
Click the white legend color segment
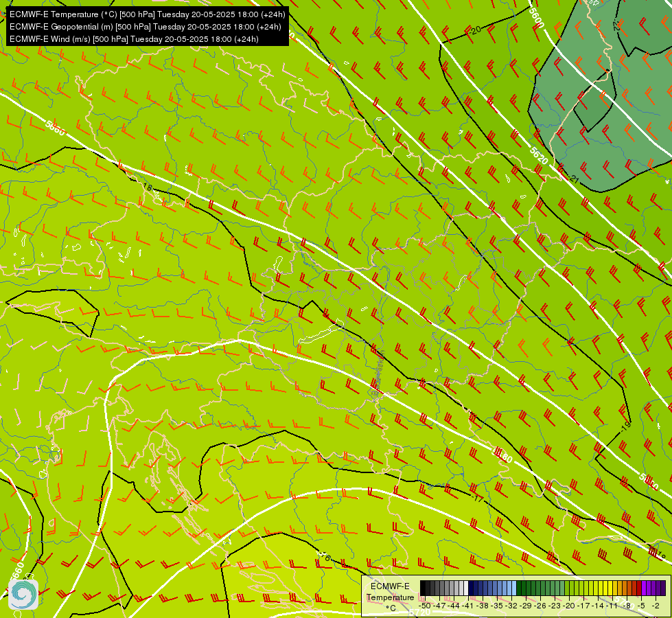[x=466, y=588]
